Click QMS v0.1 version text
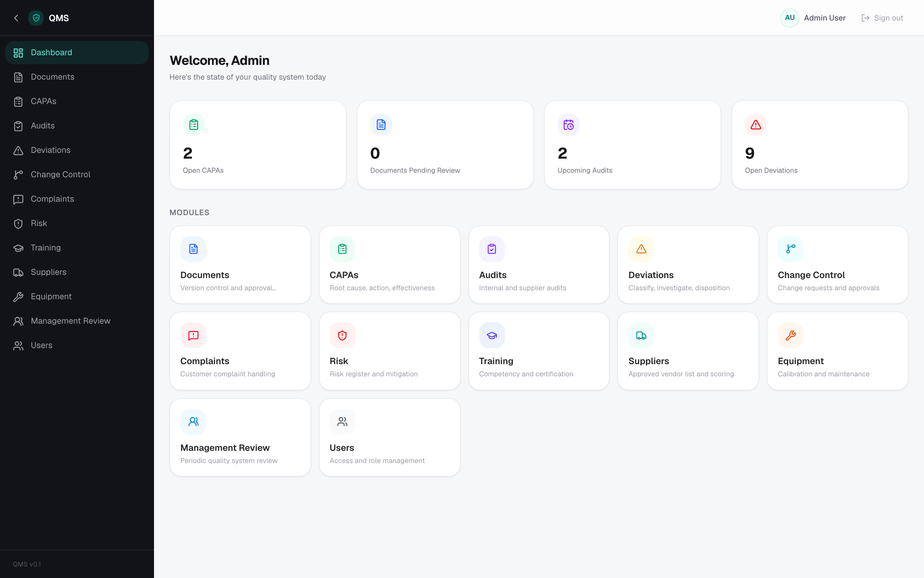The image size is (924, 578). tap(27, 564)
